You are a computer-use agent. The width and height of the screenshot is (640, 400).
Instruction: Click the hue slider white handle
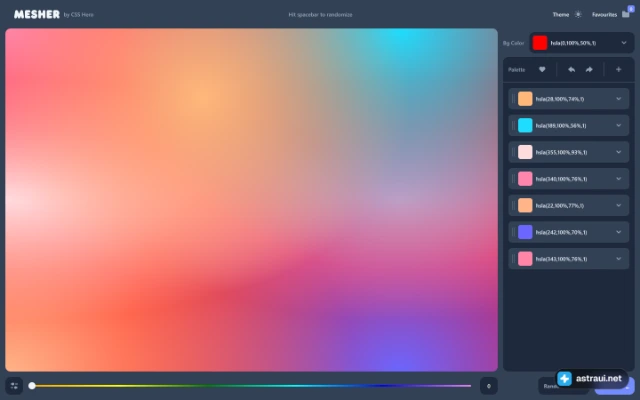pos(32,386)
